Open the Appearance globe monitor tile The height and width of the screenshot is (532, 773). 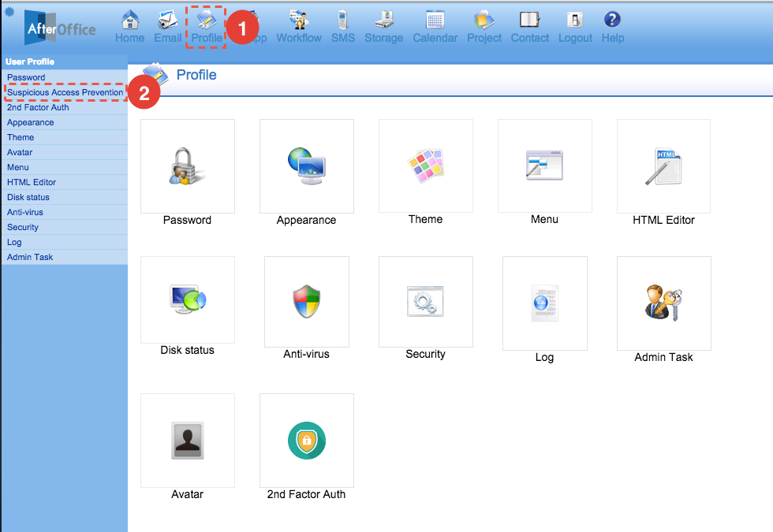[307, 166]
